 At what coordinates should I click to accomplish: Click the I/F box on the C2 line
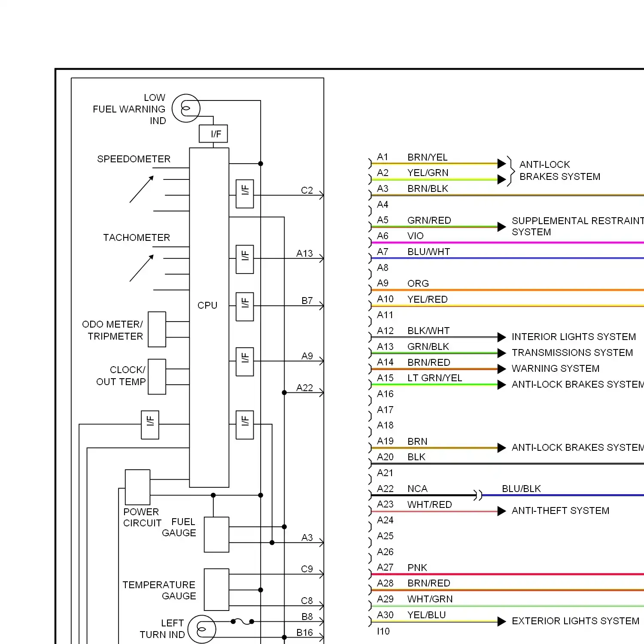(245, 194)
